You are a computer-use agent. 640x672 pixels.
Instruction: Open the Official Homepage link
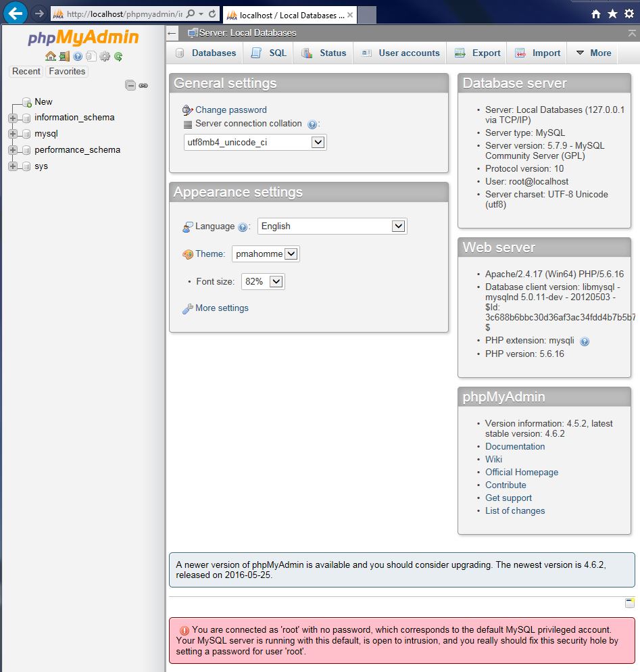[x=522, y=473]
